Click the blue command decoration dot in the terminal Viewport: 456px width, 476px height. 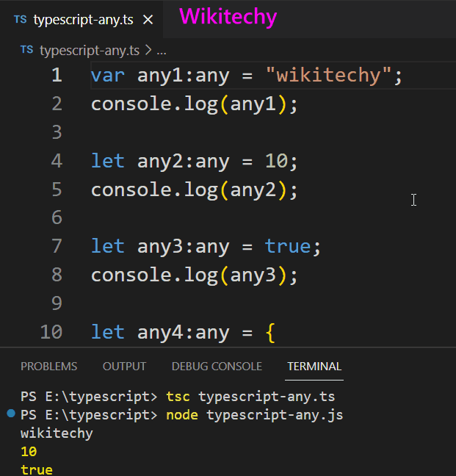[11, 414]
